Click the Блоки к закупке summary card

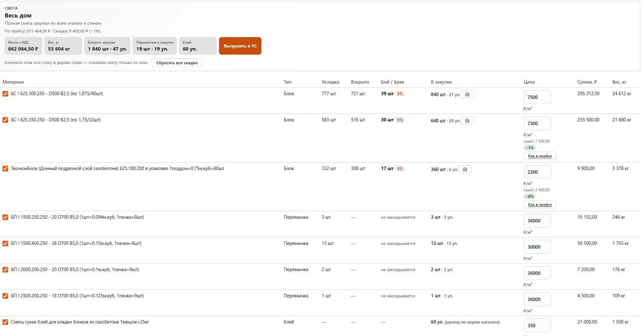[x=107, y=46]
